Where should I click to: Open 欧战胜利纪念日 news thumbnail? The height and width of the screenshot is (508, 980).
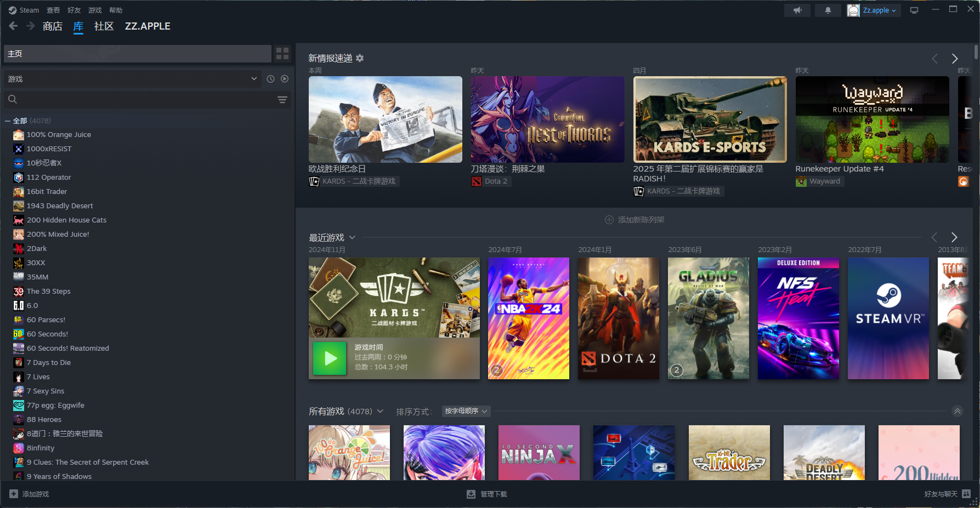coord(386,119)
